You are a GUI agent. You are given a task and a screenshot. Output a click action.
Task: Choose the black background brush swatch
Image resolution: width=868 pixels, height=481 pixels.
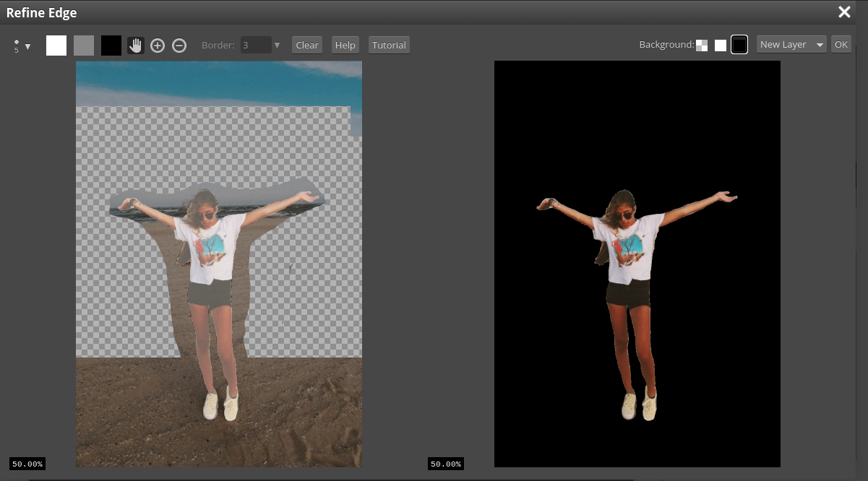click(x=111, y=45)
